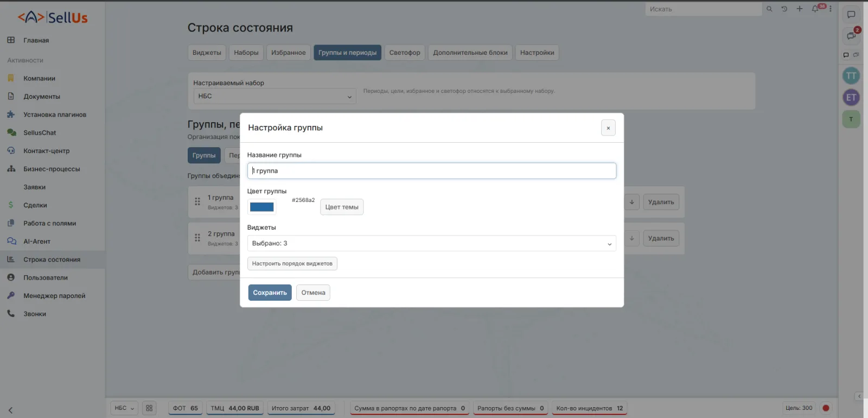Open the Дополнительные блоки tab

coord(470,53)
